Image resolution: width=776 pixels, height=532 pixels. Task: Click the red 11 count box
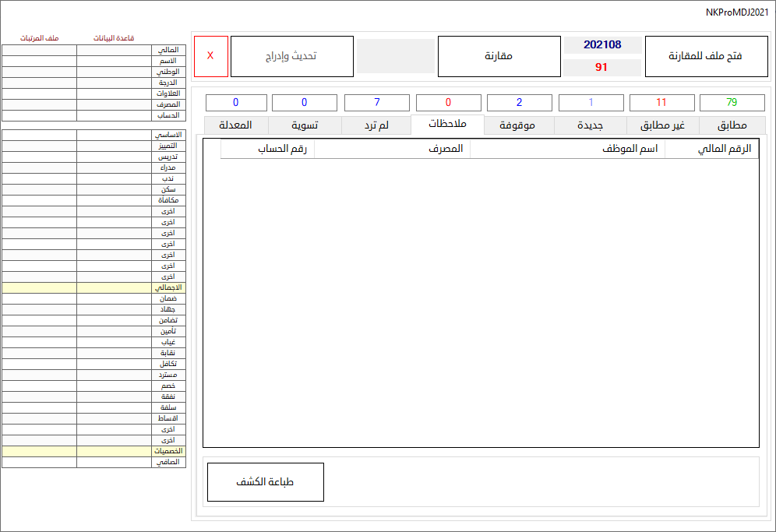pyautogui.click(x=661, y=103)
